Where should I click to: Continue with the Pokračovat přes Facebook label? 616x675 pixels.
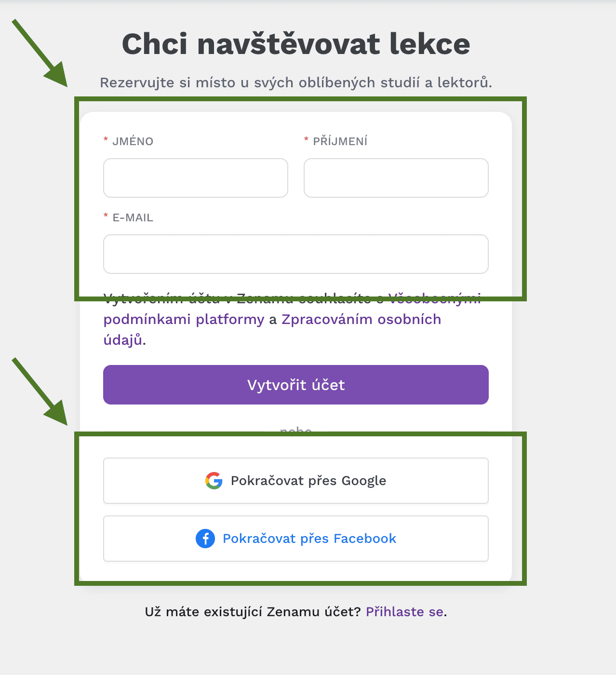(x=309, y=539)
